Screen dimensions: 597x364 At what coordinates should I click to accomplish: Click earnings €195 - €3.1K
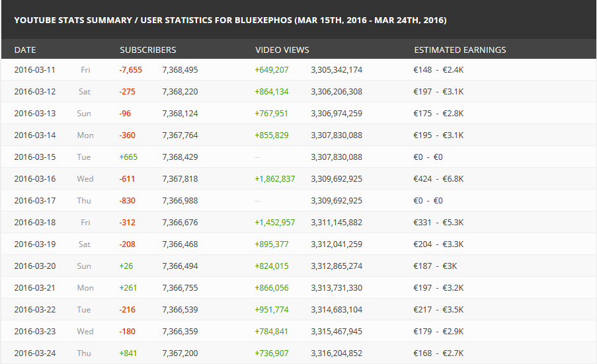[438, 135]
